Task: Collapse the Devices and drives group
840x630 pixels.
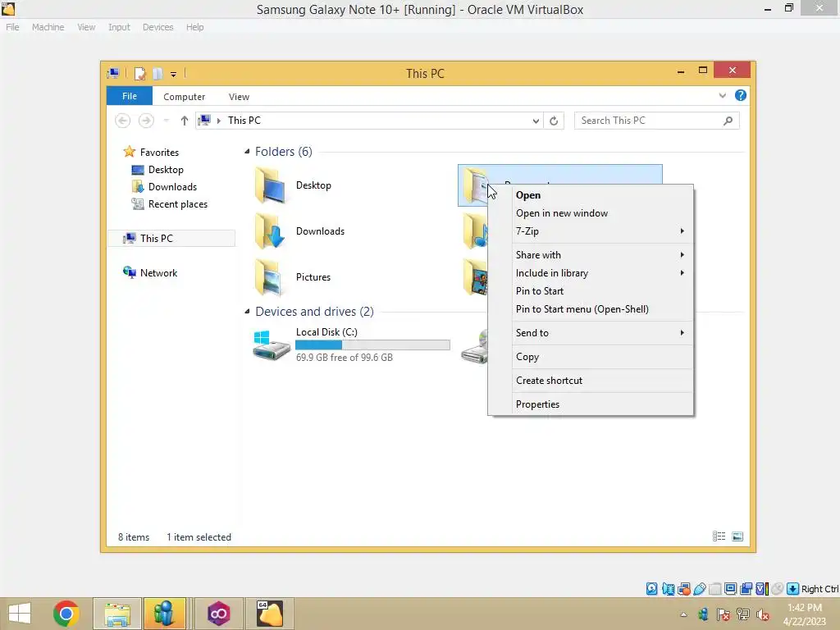Action: tap(247, 311)
